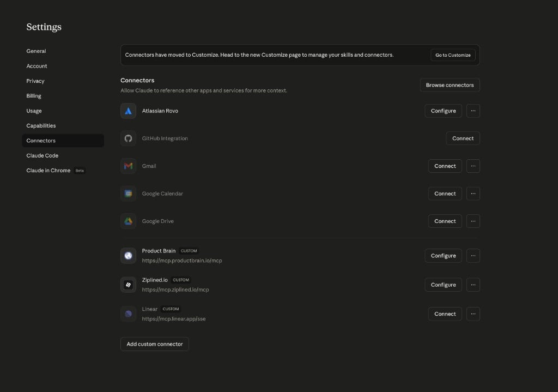The width and height of the screenshot is (558, 392).
Task: Configure the Product Brain connector
Action: coord(443,256)
